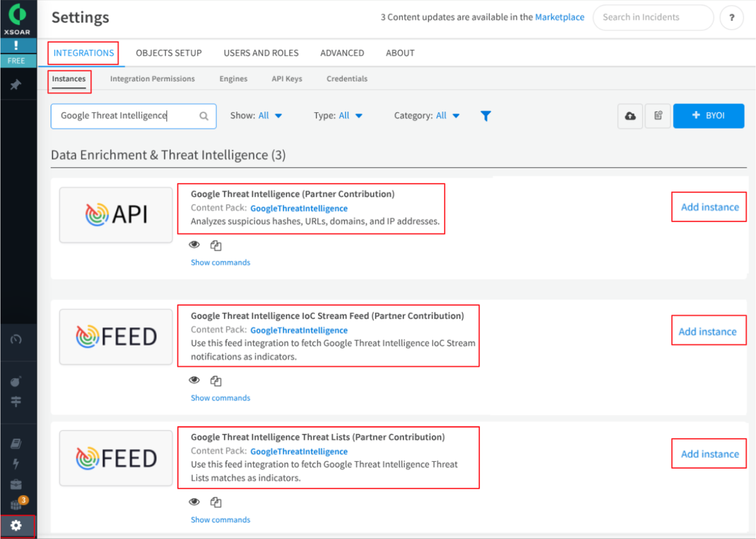
Task: Add instance for Google Threat Intelligence API
Action: 710,207
